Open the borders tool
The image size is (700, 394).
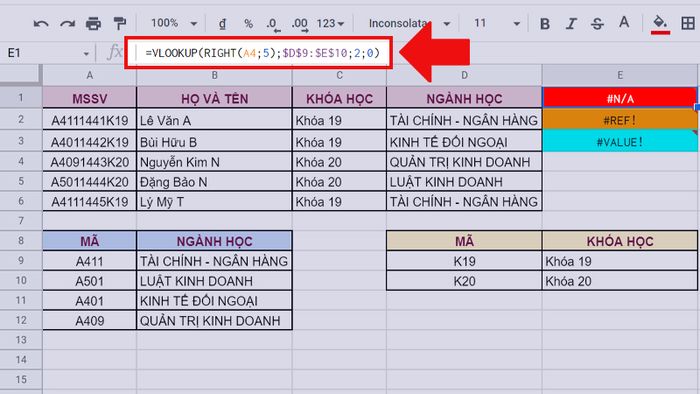pyautogui.click(x=688, y=23)
